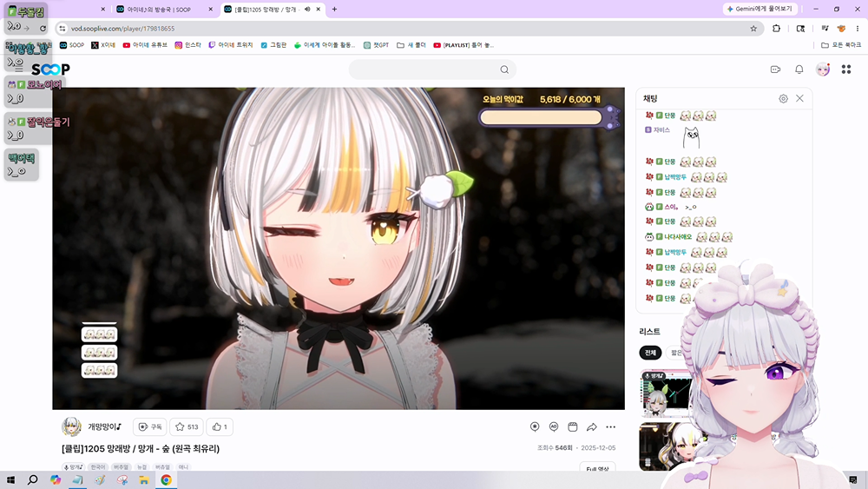Click the view count 조회수 546회
Screen dimensions: 868x489
point(555,448)
